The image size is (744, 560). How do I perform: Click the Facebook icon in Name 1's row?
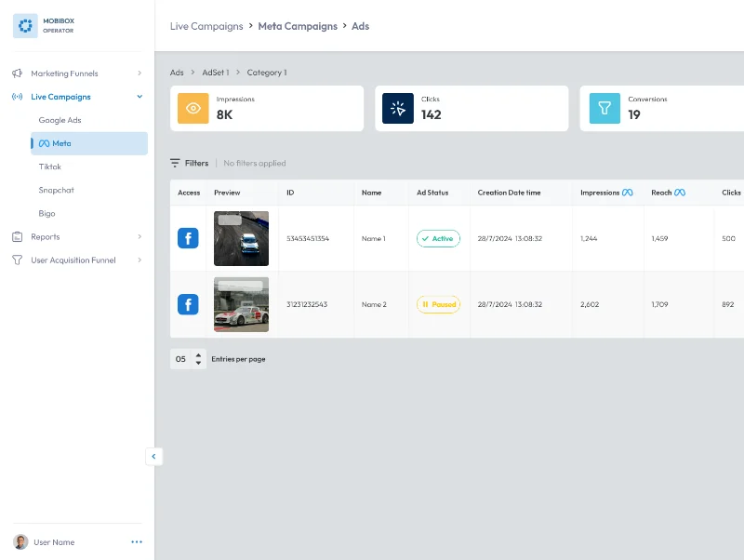coord(188,238)
